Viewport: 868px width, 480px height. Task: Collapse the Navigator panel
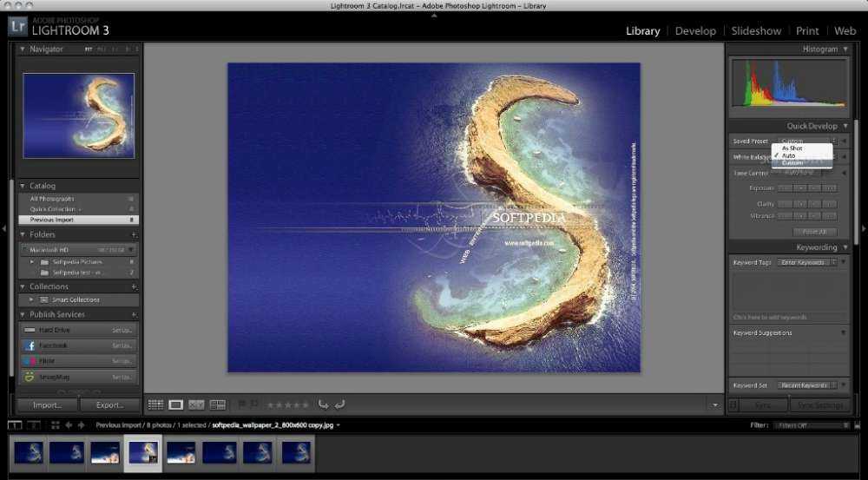(x=23, y=49)
